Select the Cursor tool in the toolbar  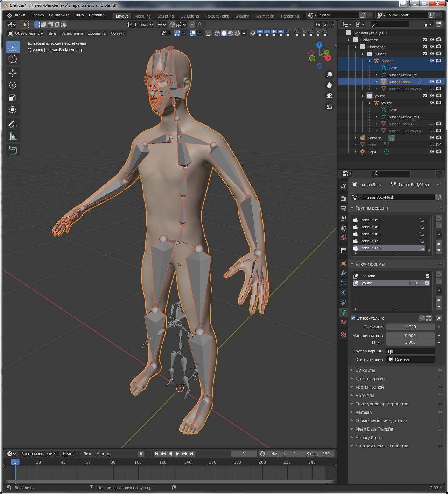click(x=13, y=59)
